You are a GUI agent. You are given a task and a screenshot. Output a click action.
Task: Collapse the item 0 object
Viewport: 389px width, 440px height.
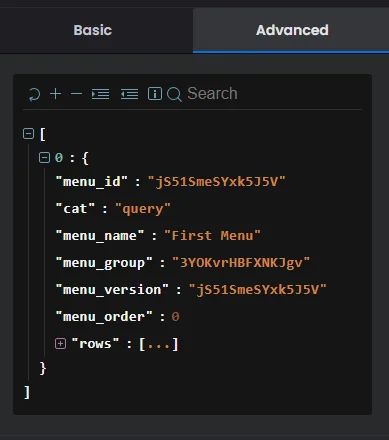pos(44,157)
